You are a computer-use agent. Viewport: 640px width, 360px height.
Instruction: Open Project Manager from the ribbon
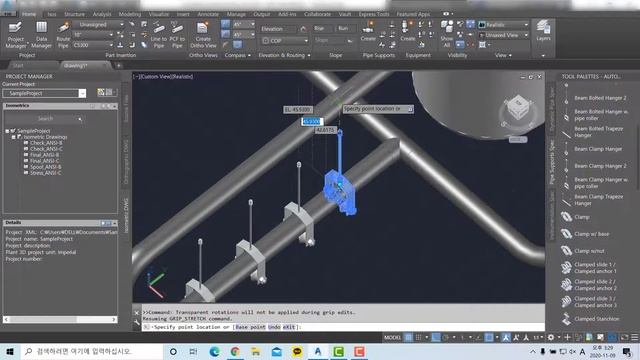[16, 34]
